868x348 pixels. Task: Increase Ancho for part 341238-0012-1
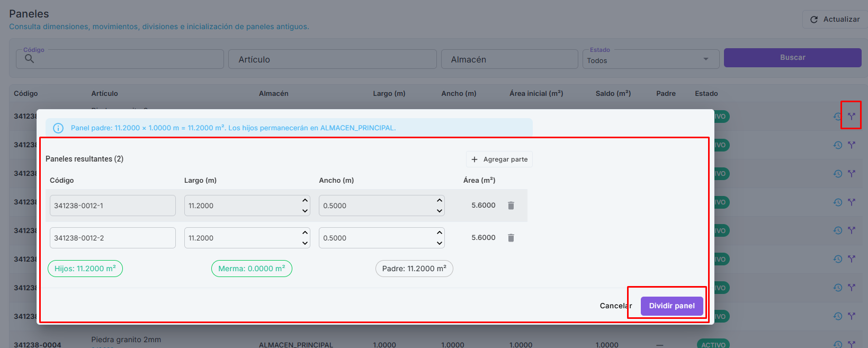(440, 201)
